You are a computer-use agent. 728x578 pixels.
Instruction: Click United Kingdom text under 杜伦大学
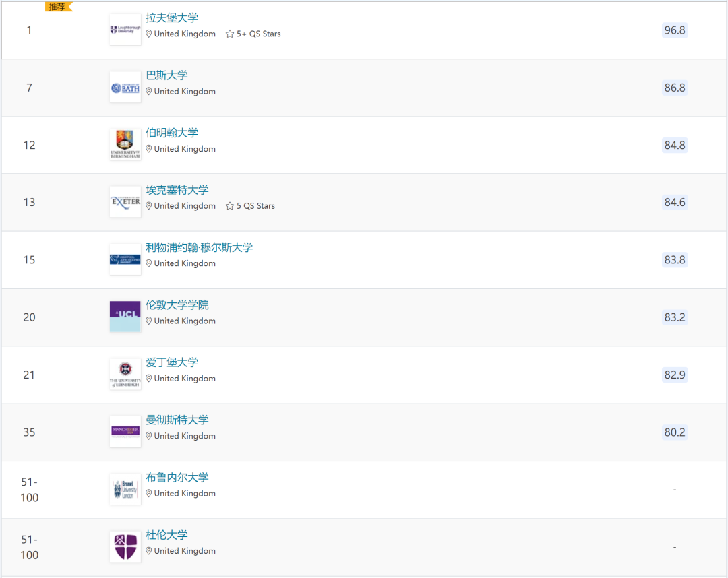pyautogui.click(x=185, y=551)
